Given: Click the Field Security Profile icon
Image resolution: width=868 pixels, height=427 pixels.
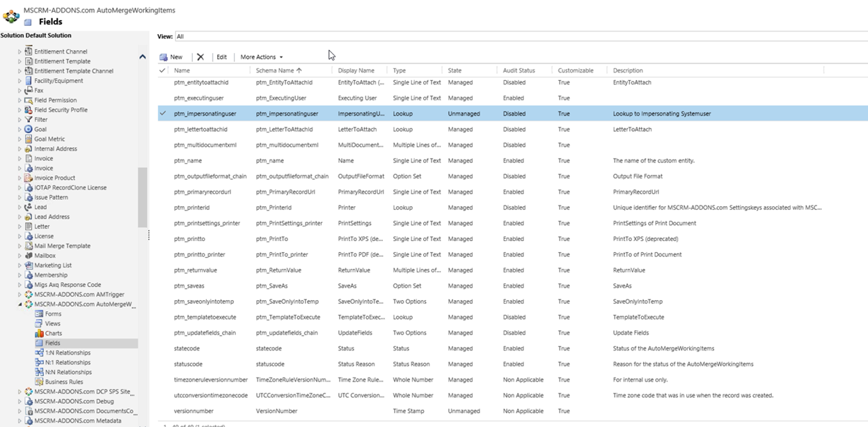Looking at the screenshot, I should click(29, 110).
